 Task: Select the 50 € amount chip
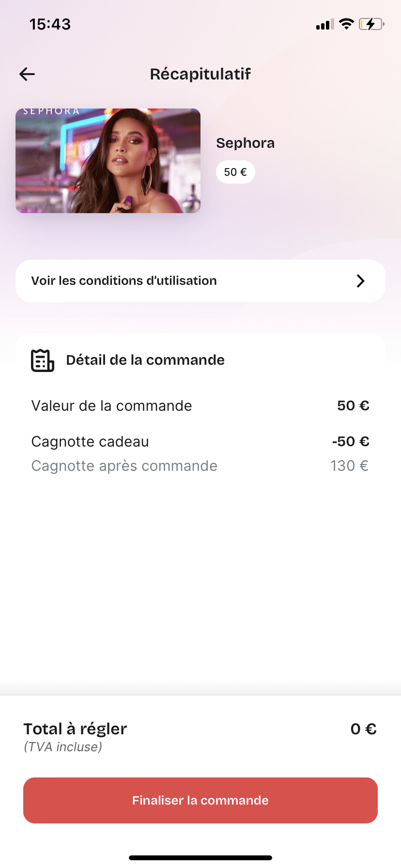point(235,172)
